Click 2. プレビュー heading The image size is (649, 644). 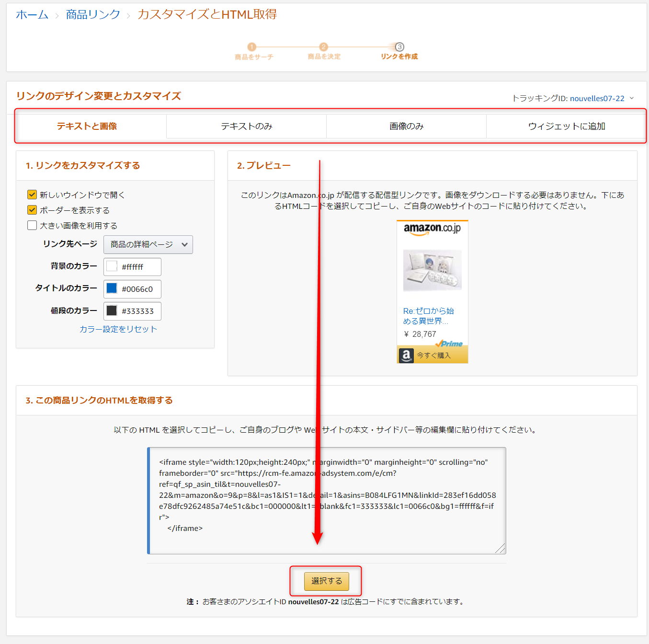tap(264, 165)
